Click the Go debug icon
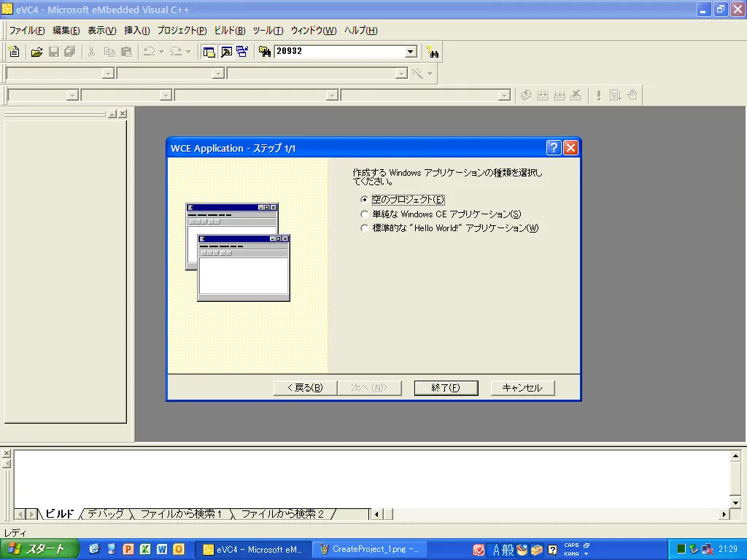 point(615,96)
